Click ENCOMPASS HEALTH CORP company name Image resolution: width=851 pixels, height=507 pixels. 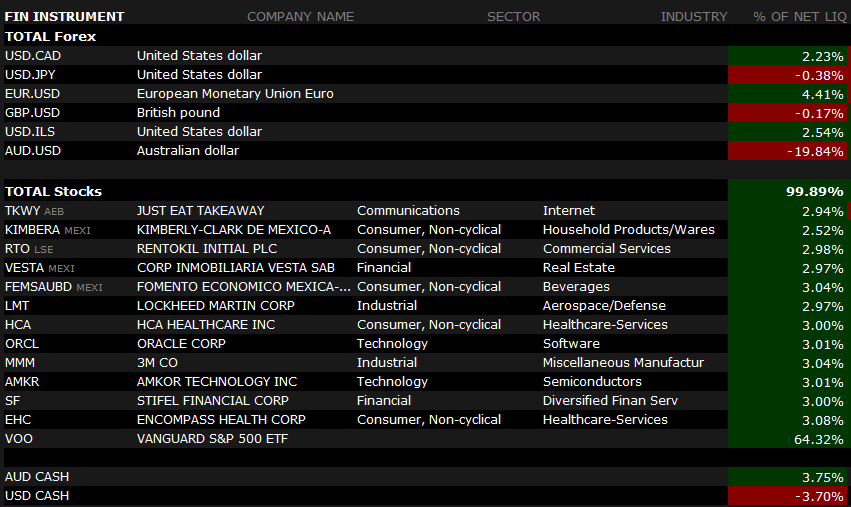tap(221, 420)
